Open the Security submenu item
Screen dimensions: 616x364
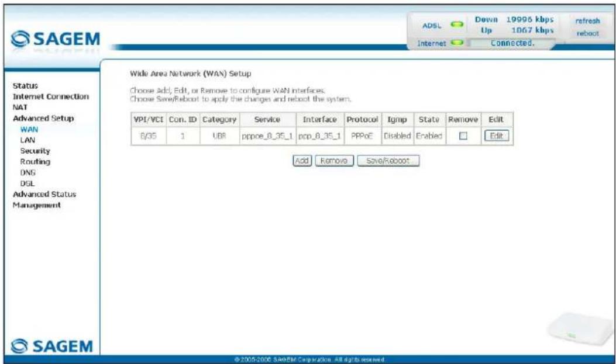tap(35, 151)
